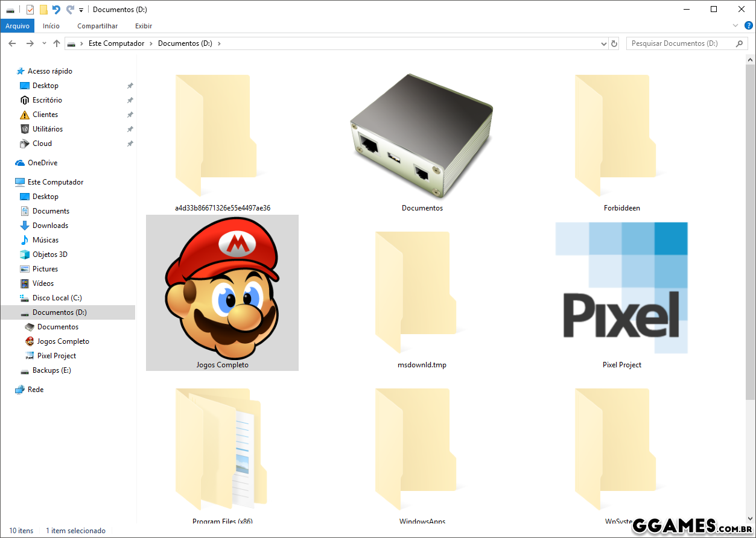Click Este Computador in the breadcrumb path
This screenshot has width=756, height=538.
tap(116, 43)
